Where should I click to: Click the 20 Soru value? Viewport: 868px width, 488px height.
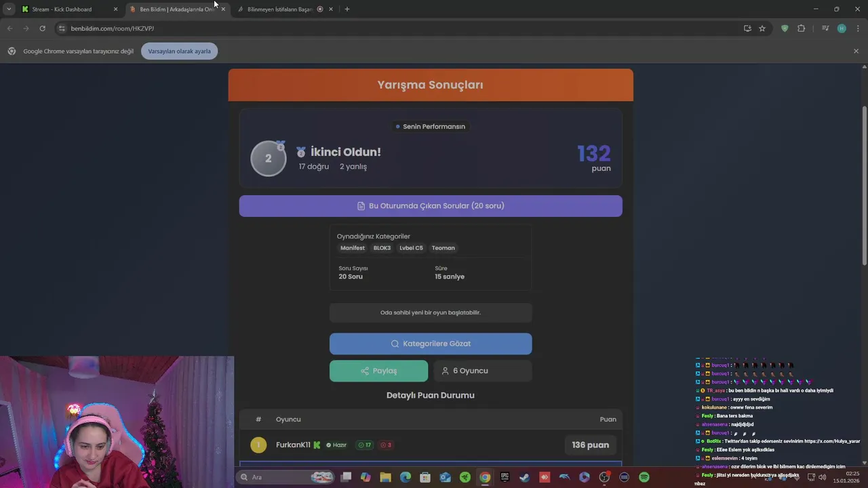351,277
